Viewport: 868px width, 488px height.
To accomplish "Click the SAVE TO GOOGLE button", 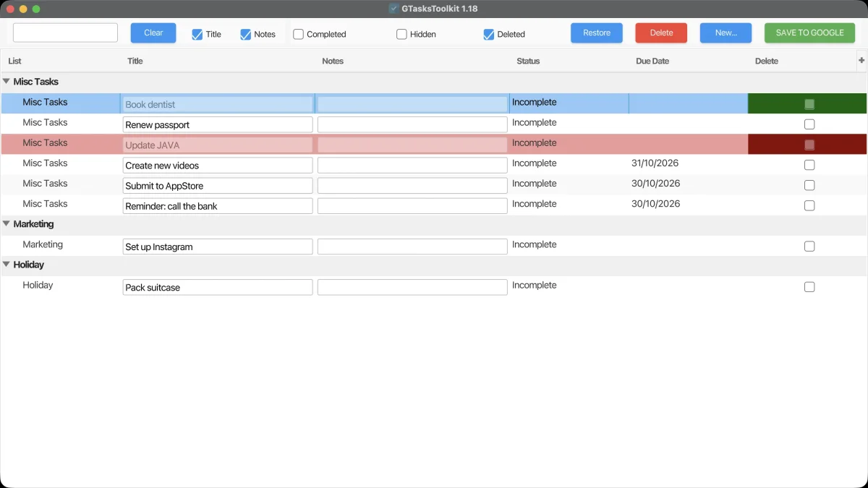I will (809, 33).
